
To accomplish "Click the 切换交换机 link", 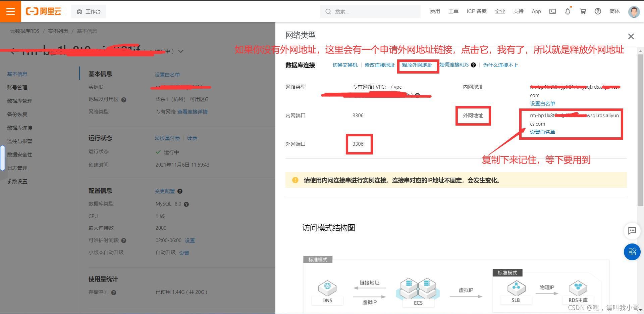I will (345, 65).
